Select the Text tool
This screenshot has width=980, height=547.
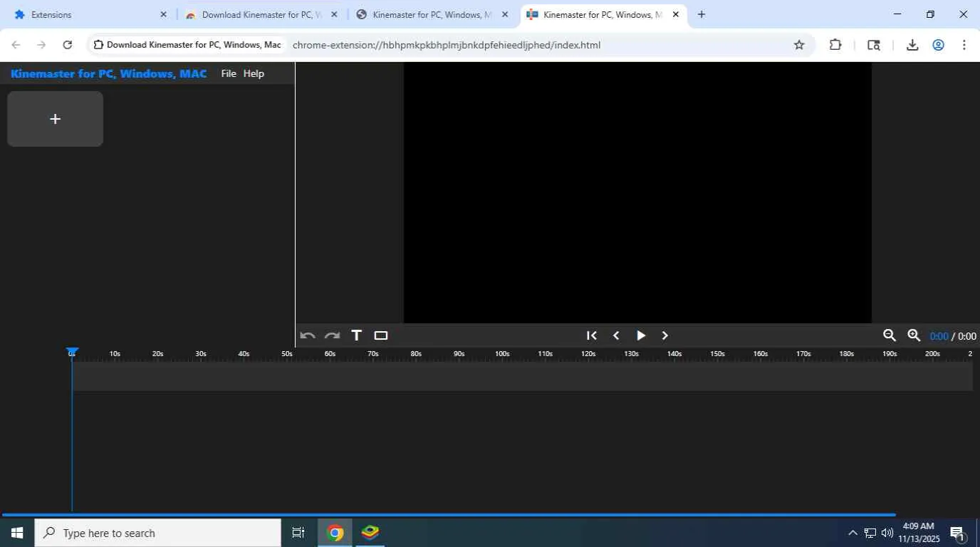pyautogui.click(x=357, y=335)
